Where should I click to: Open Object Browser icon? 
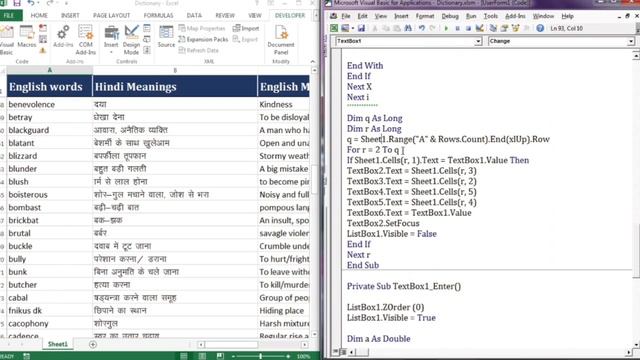[516, 28]
